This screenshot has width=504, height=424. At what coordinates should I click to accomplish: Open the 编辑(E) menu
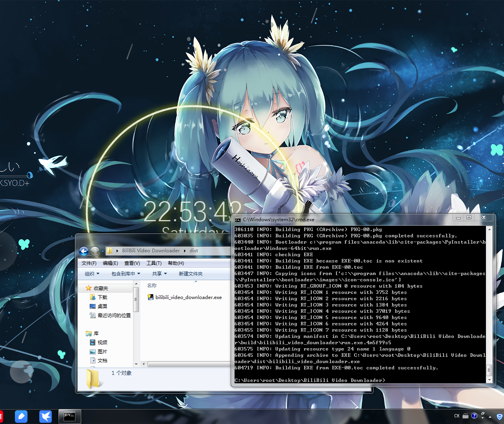pos(110,263)
